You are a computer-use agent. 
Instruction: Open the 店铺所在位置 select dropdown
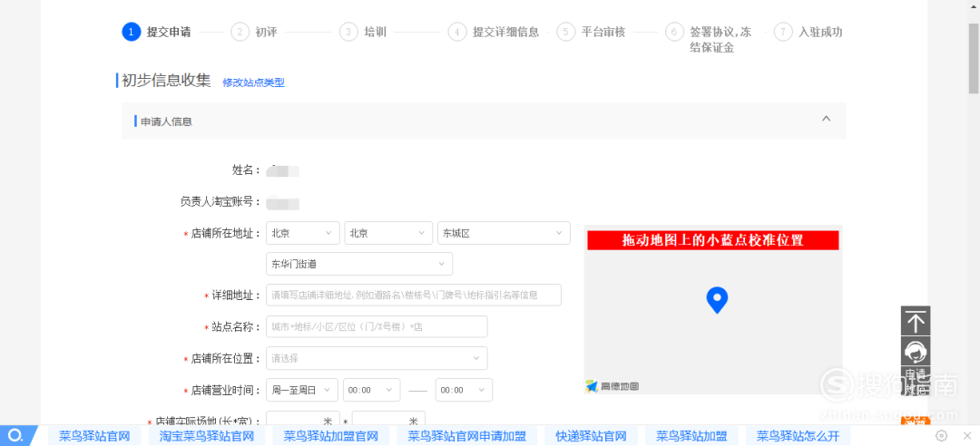[x=377, y=358]
